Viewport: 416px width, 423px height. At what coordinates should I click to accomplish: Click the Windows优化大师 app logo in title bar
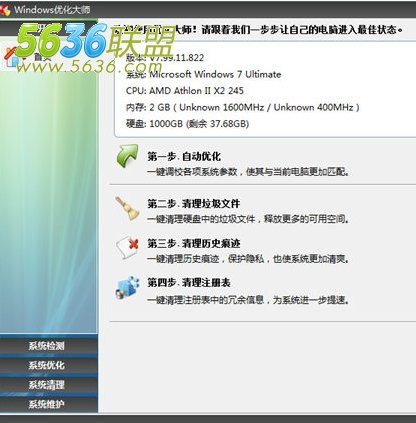point(5,10)
